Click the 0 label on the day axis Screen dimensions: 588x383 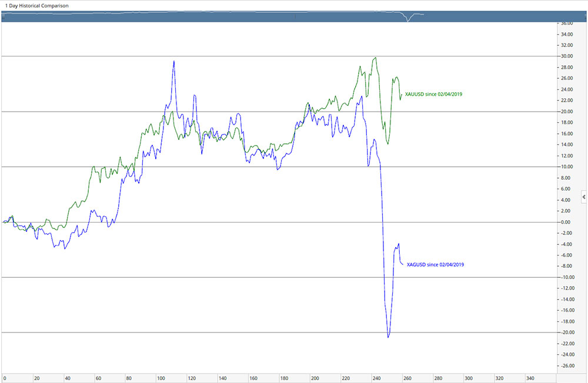pos(5,378)
